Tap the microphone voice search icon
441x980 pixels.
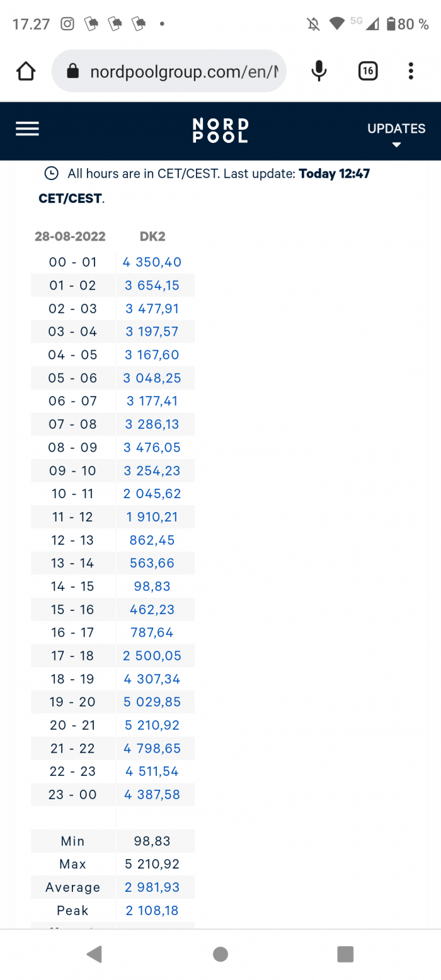(x=319, y=71)
